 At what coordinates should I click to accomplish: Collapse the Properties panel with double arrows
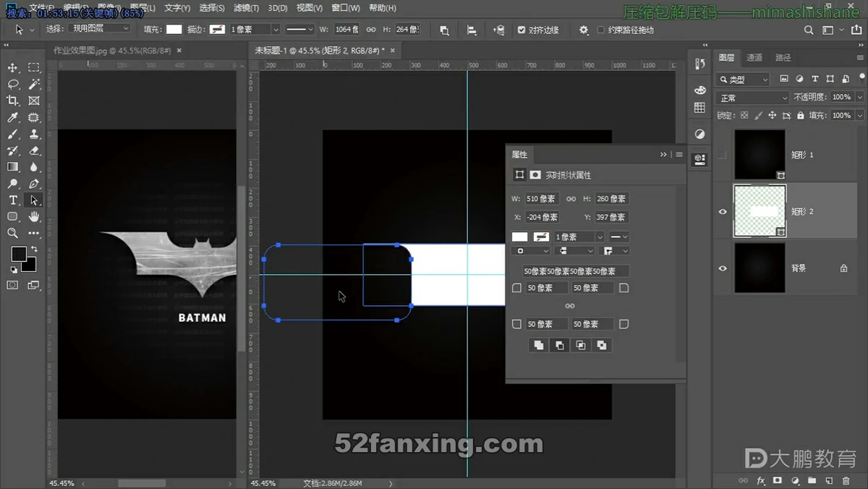click(x=663, y=155)
